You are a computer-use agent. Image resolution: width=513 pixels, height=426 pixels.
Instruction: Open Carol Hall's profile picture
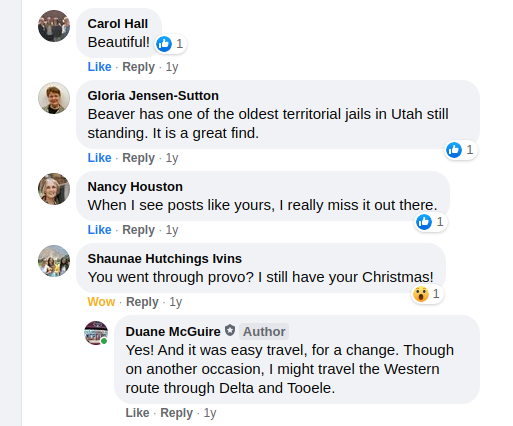[54, 26]
